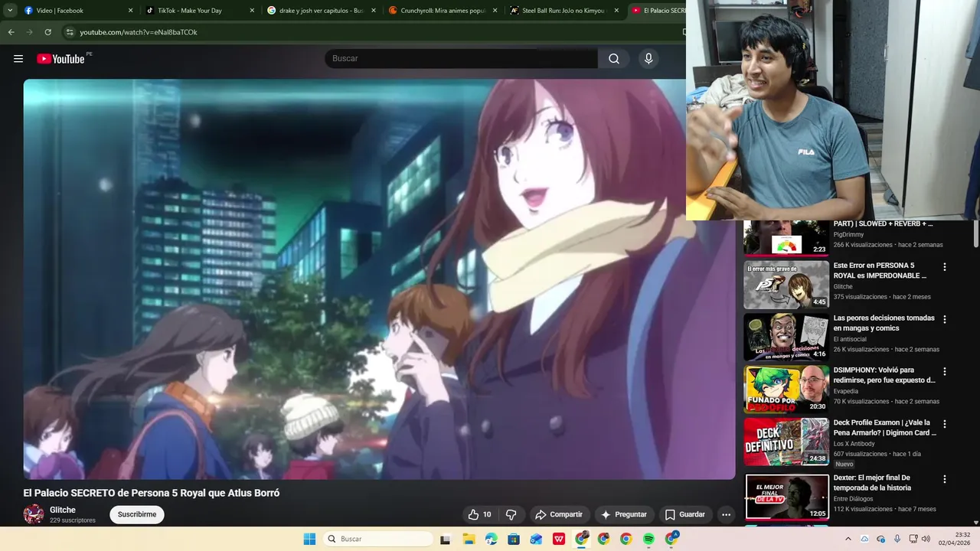Open Glitche channel name link
This screenshot has height=551, width=980.
pyautogui.click(x=63, y=510)
